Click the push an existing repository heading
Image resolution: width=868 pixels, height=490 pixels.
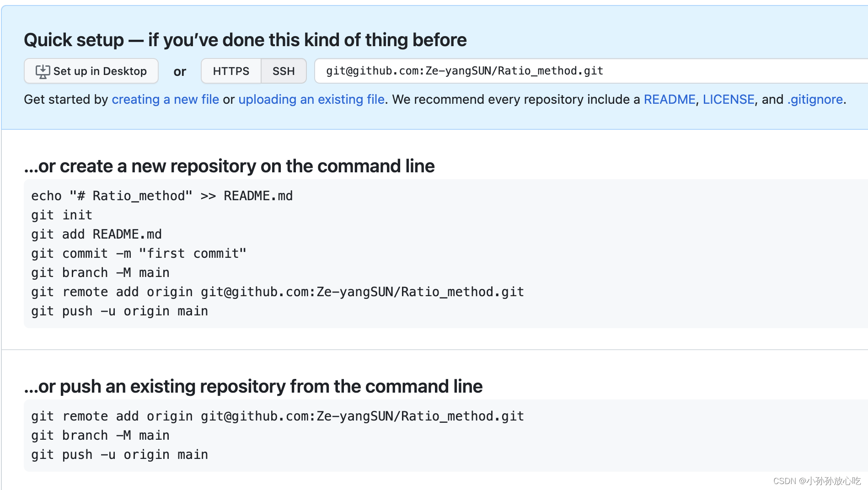(253, 387)
